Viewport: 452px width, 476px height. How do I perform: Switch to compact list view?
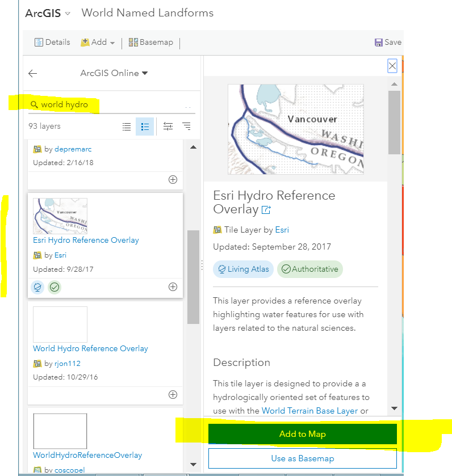click(127, 127)
